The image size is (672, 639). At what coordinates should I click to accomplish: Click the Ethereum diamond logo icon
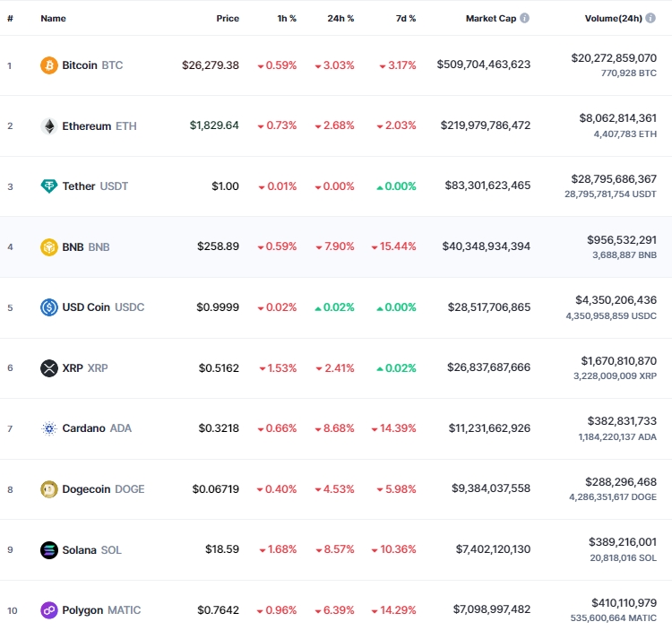click(x=49, y=126)
